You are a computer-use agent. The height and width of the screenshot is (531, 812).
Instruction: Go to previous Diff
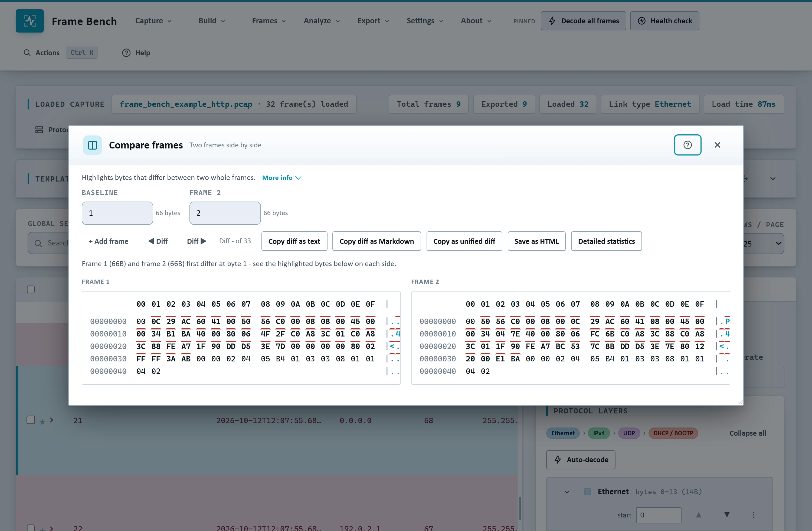(x=158, y=241)
